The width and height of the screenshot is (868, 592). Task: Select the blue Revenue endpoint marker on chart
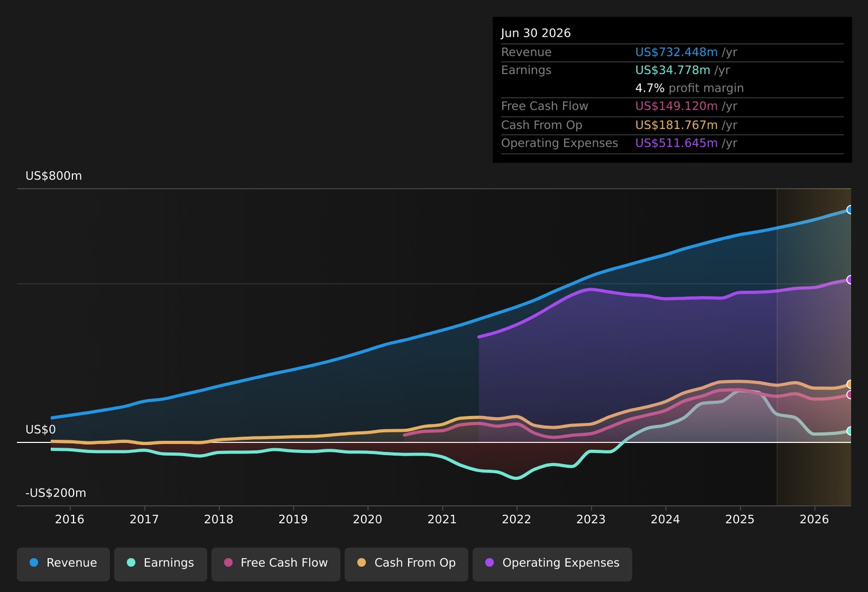tap(850, 210)
